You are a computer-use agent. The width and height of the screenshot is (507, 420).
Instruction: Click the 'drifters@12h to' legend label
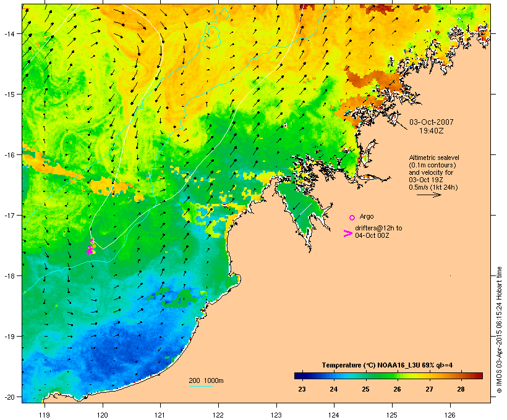tap(378, 228)
